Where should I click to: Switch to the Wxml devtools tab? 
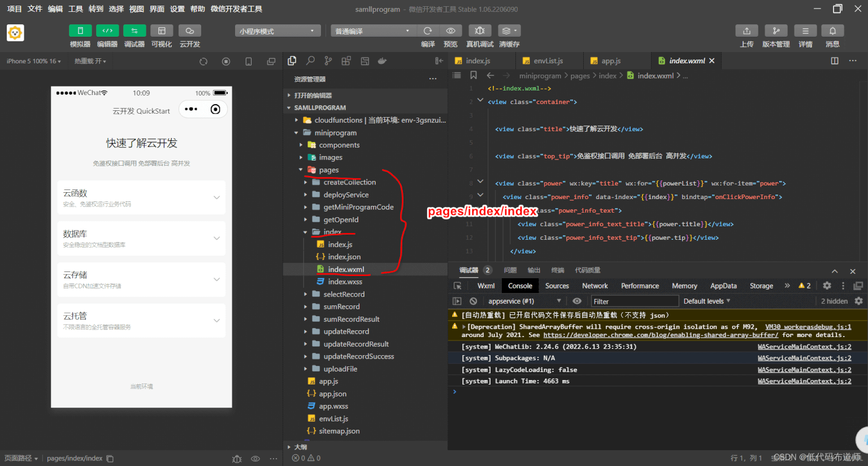pos(486,286)
